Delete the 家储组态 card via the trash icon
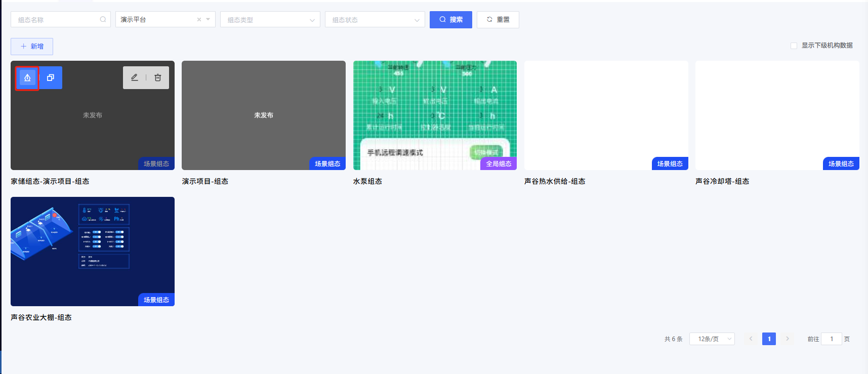 click(158, 77)
